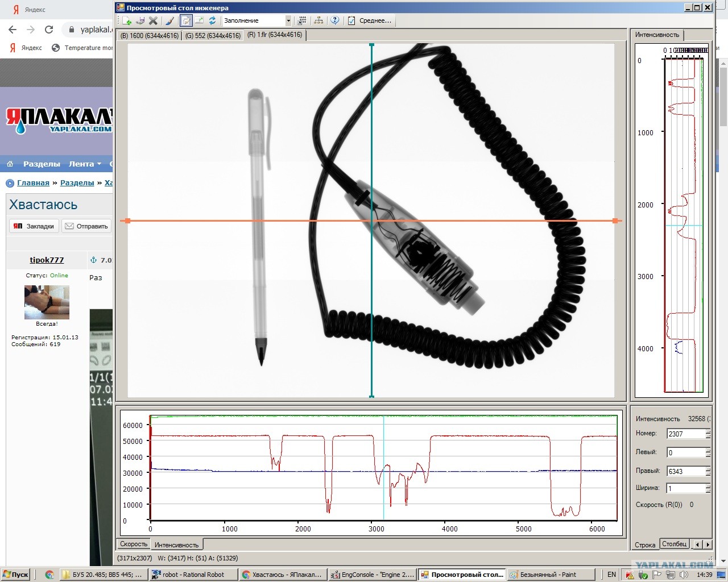
Task: Switch to the (G) 552 tab
Action: coord(213,35)
